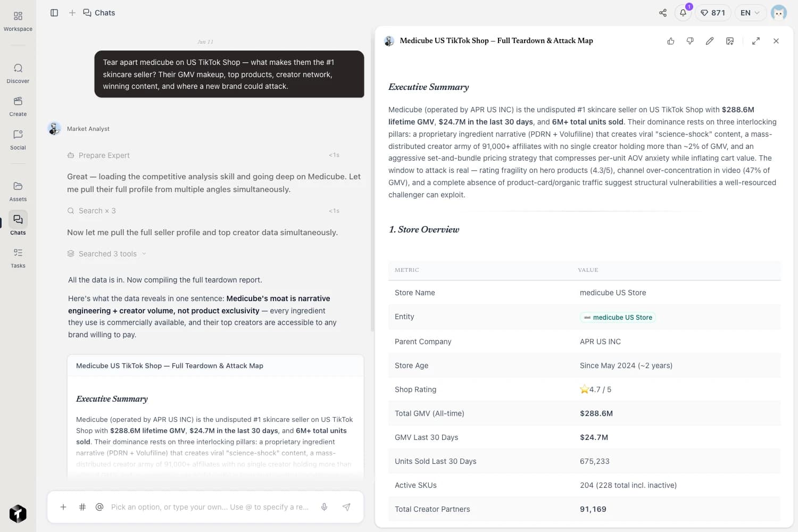Click the VALUE column header
The width and height of the screenshot is (798, 532).
588,270
